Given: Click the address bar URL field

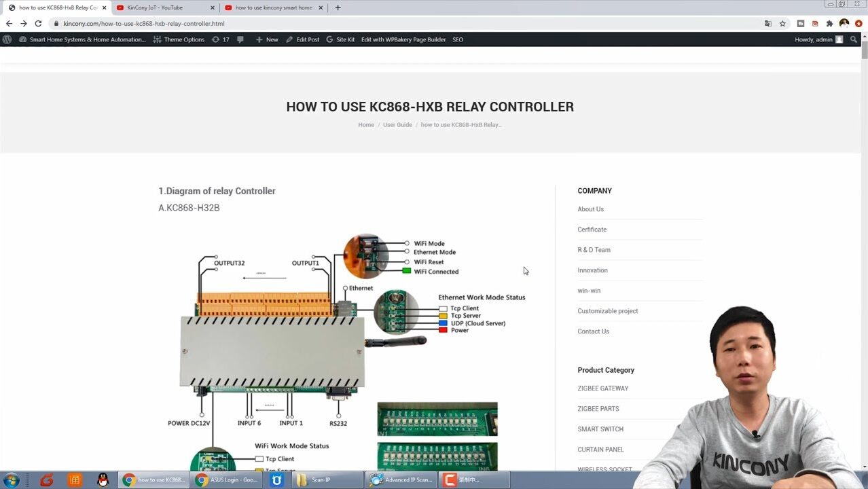Looking at the screenshot, I should pos(408,23).
